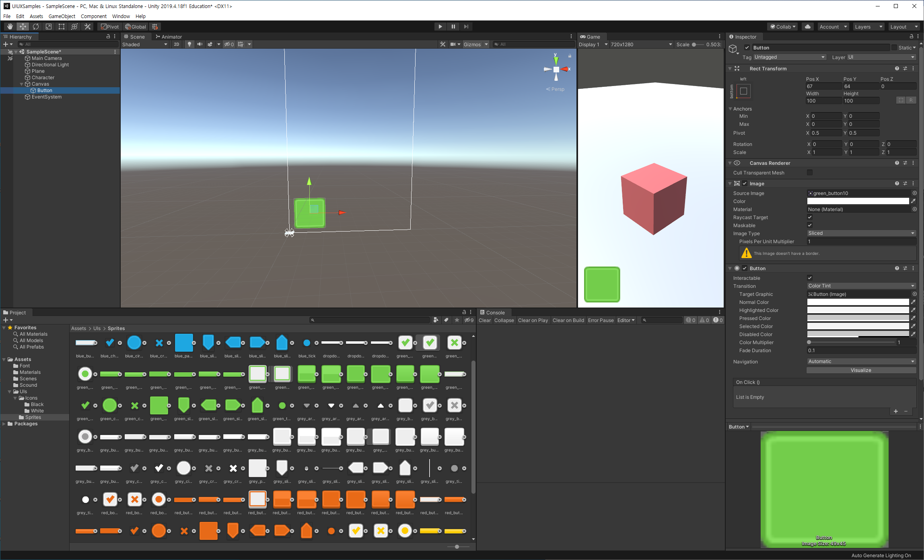Open cloud services icon
The width and height of the screenshot is (924, 560).
807,27
